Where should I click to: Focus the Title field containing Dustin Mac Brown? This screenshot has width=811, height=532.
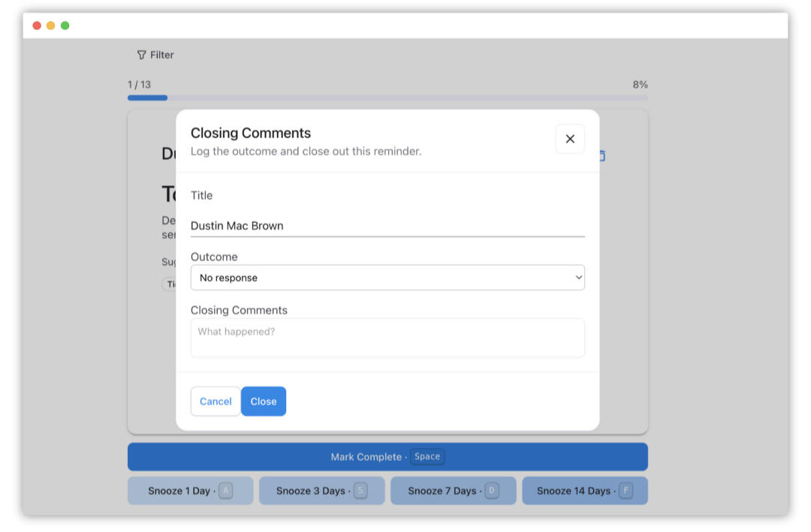(x=387, y=226)
